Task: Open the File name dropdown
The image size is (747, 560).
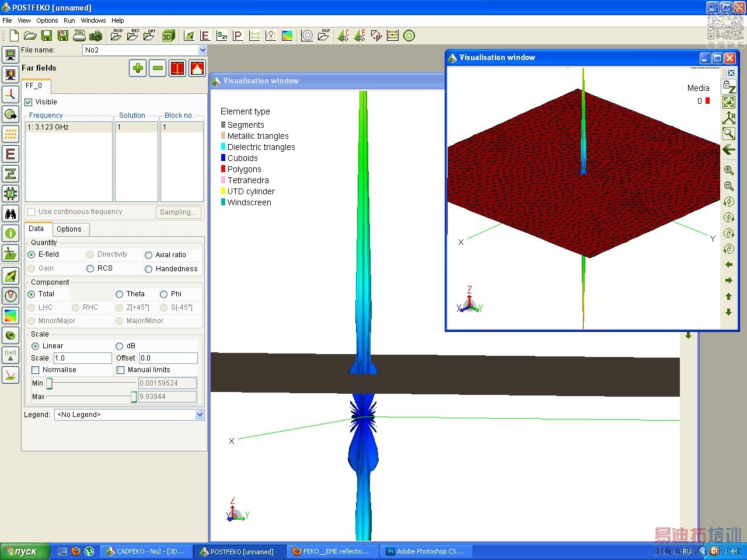Action: pos(202,50)
